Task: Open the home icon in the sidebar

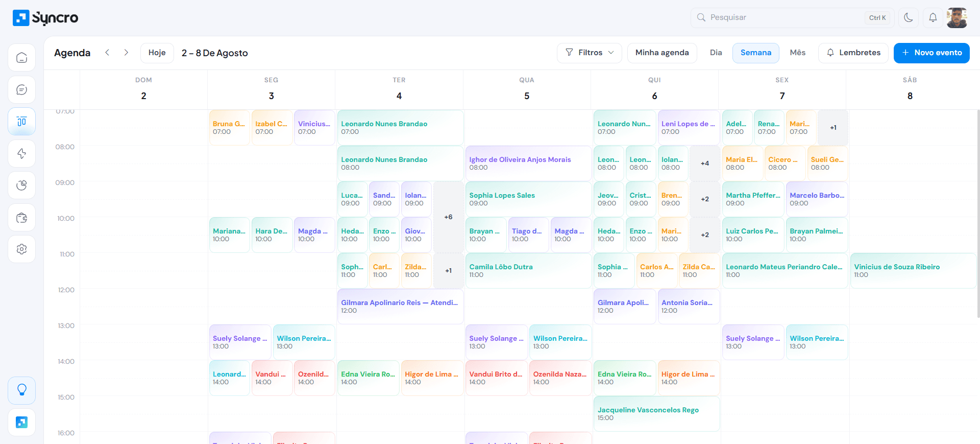Action: click(x=21, y=57)
